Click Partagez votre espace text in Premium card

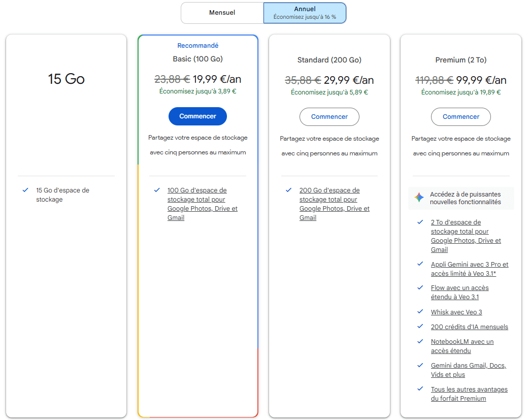(461, 146)
